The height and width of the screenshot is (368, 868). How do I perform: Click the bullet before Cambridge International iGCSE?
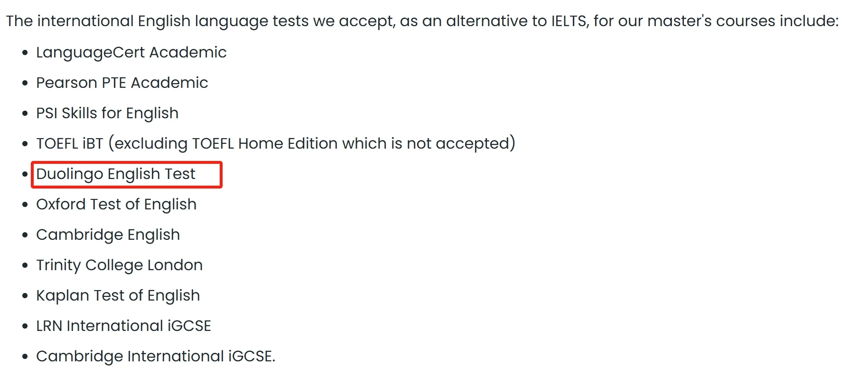coord(25,357)
